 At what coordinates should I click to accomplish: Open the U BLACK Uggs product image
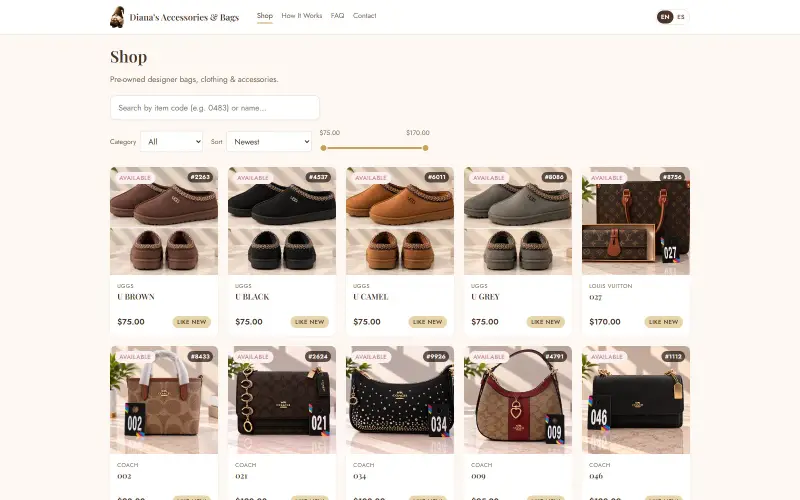282,221
